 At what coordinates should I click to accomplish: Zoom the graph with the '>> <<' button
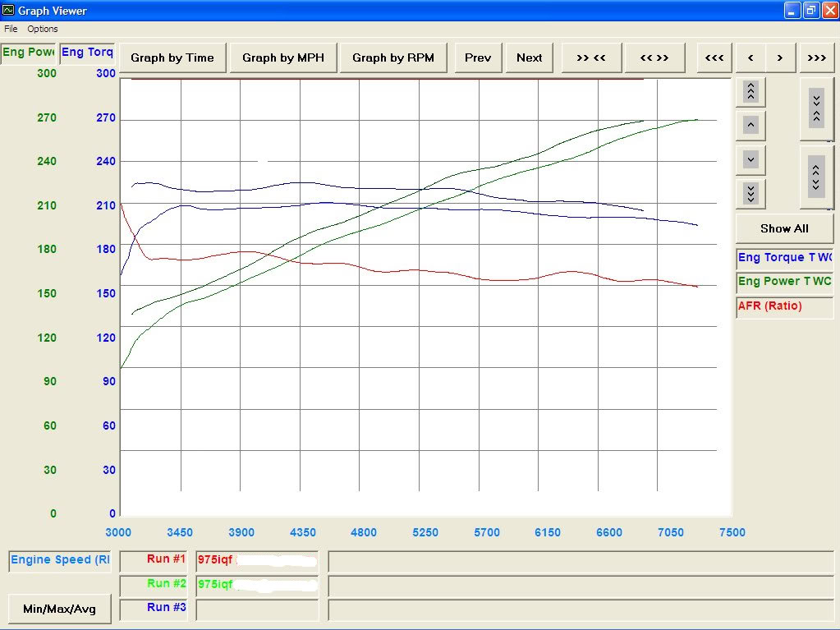click(590, 57)
